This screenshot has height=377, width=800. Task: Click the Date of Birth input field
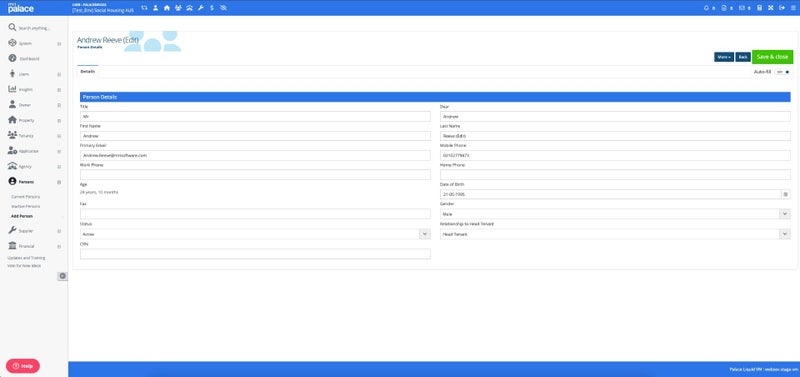pos(611,194)
